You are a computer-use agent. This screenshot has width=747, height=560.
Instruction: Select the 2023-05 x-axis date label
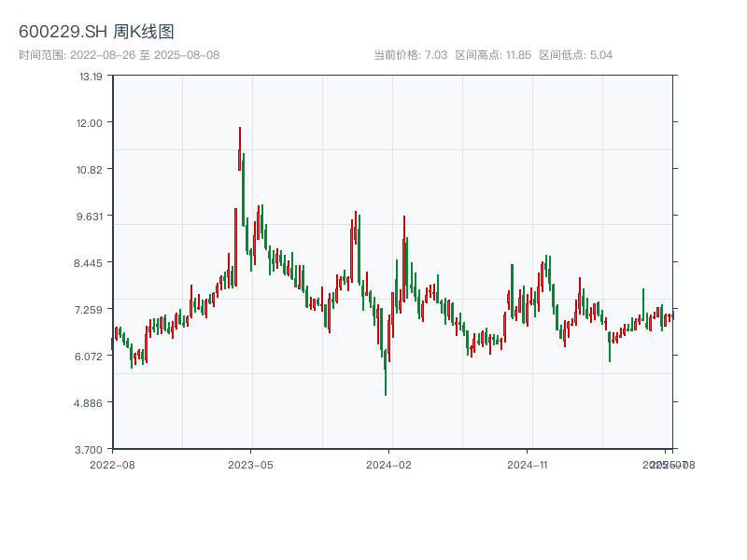(250, 464)
